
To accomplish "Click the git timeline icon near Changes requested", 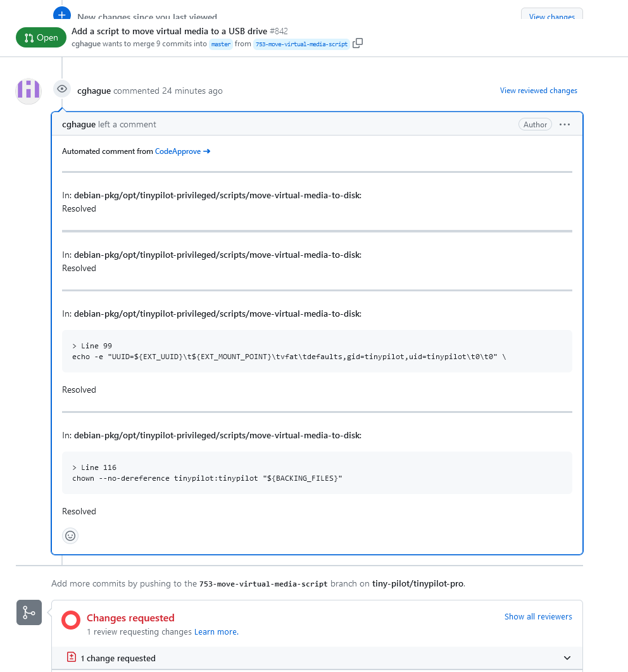I will click(28, 612).
